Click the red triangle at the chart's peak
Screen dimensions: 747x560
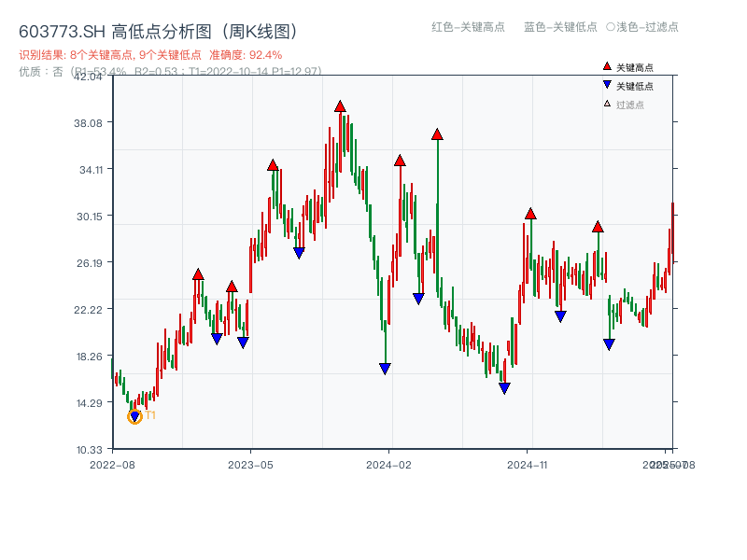340,106
